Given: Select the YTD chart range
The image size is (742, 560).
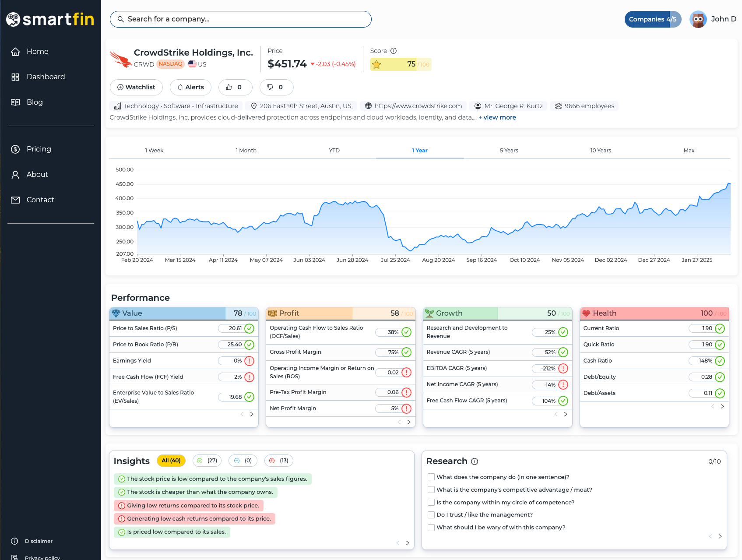Looking at the screenshot, I should pyautogui.click(x=334, y=151).
